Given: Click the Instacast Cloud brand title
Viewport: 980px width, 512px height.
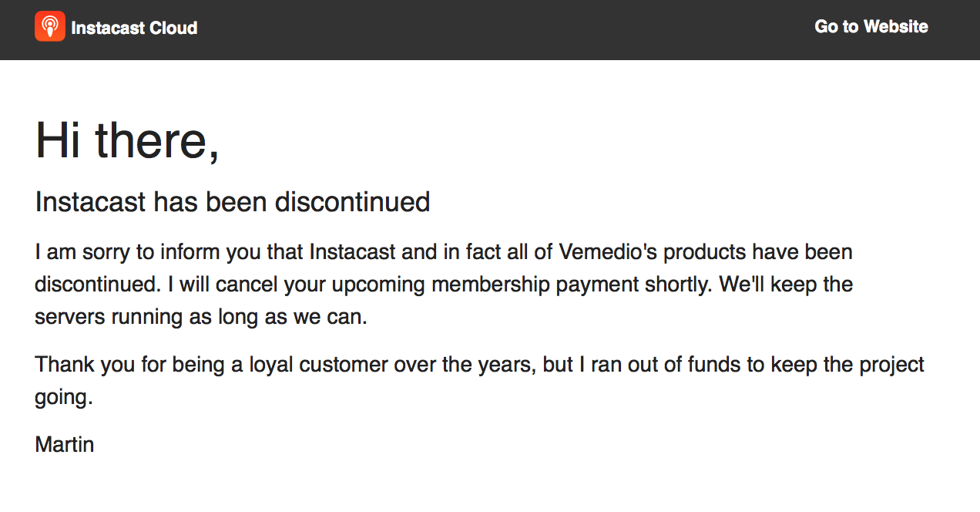Looking at the screenshot, I should pyautogui.click(x=134, y=28).
